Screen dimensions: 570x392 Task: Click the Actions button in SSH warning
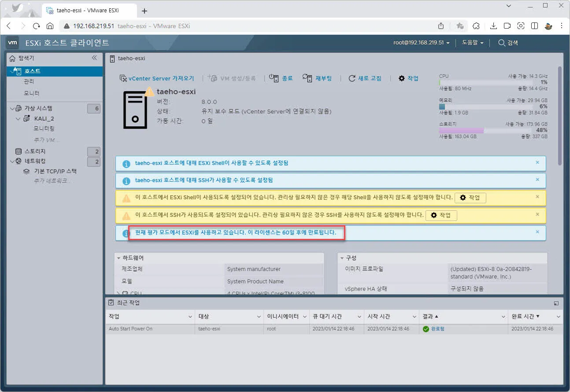441,216
